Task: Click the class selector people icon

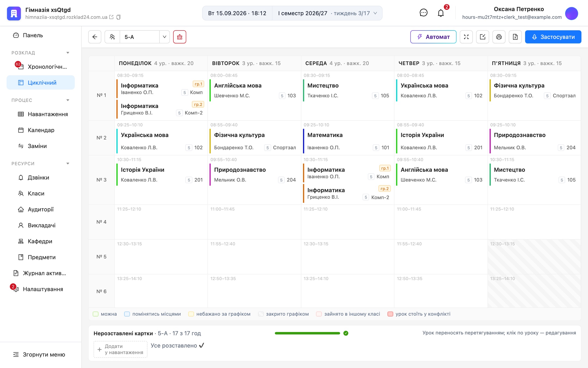Action: point(112,37)
